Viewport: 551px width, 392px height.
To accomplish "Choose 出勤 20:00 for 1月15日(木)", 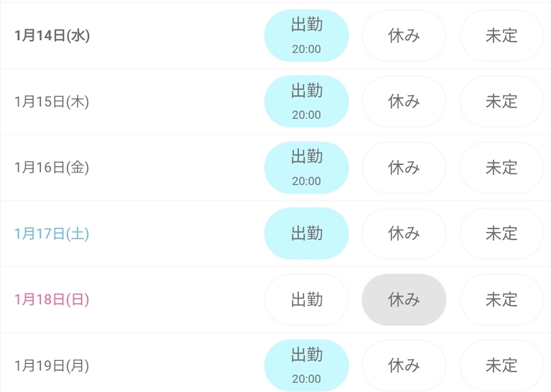I will [x=306, y=102].
